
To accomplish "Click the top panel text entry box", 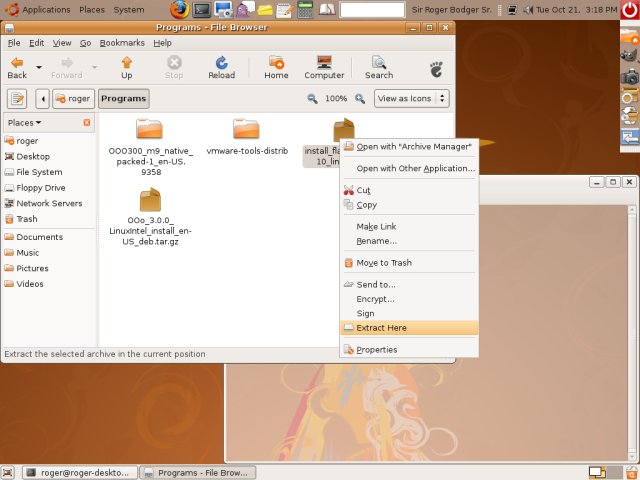I will (372, 10).
